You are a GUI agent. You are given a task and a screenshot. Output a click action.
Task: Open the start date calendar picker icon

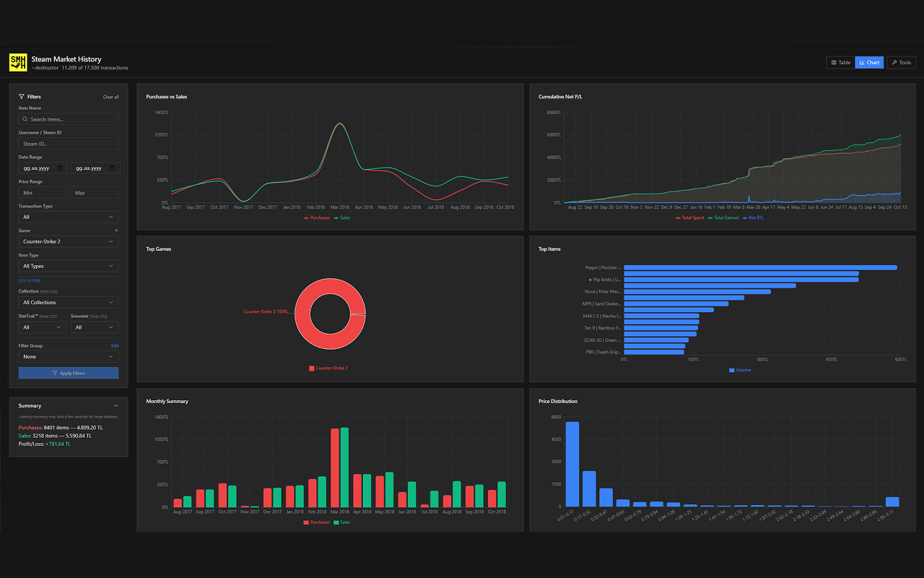coord(60,168)
